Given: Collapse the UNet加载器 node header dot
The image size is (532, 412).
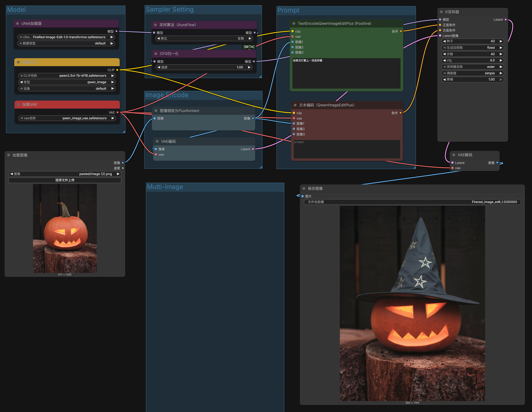Looking at the screenshot, I should (x=18, y=23).
